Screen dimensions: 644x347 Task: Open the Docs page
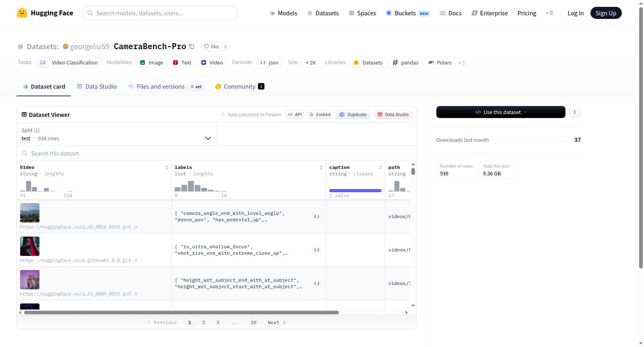point(450,13)
